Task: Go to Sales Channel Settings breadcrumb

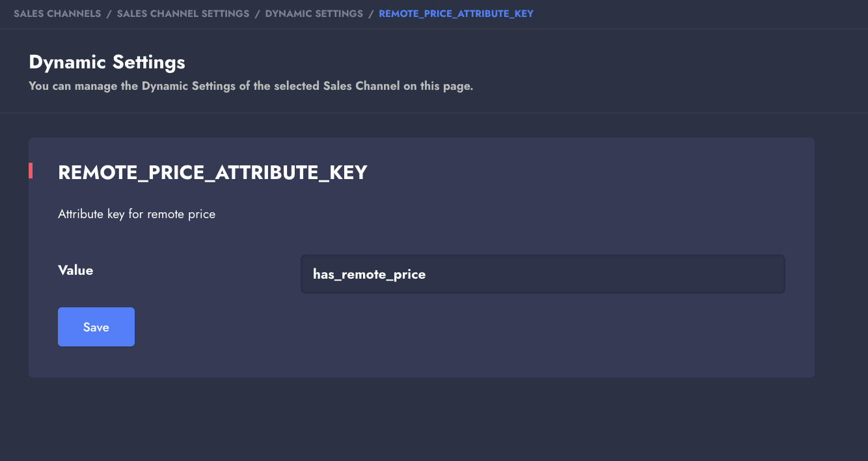Action: pyautogui.click(x=183, y=14)
